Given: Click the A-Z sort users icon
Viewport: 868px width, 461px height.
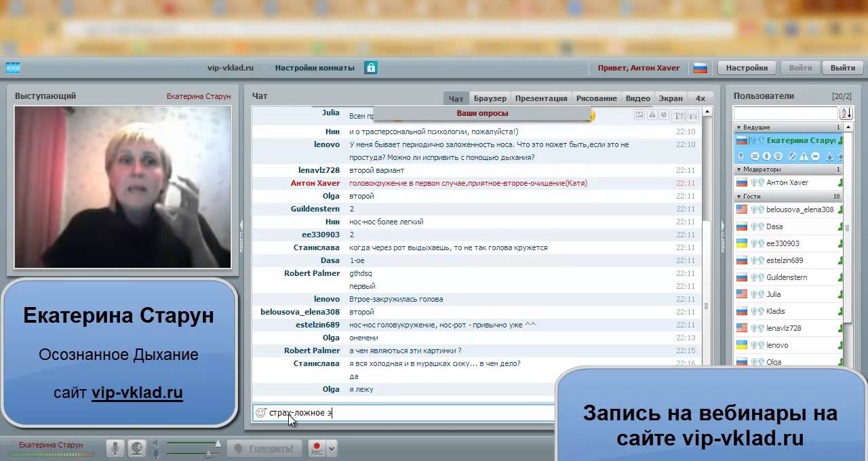Looking at the screenshot, I should point(846,114).
